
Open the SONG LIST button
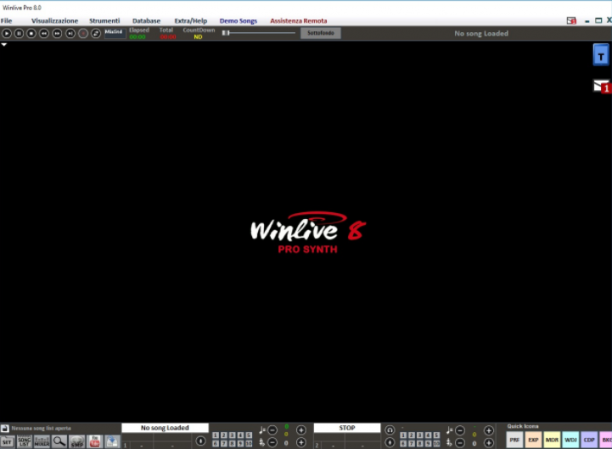pyautogui.click(x=24, y=442)
